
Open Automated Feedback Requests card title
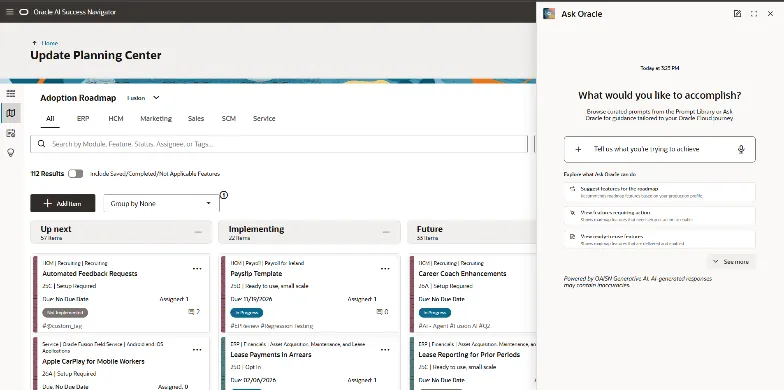pos(90,274)
